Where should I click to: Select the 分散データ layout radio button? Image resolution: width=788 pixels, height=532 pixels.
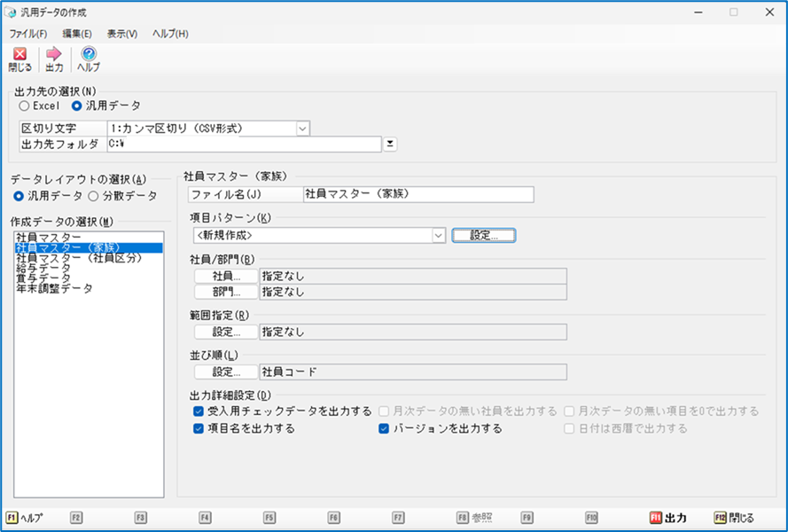pos(92,196)
